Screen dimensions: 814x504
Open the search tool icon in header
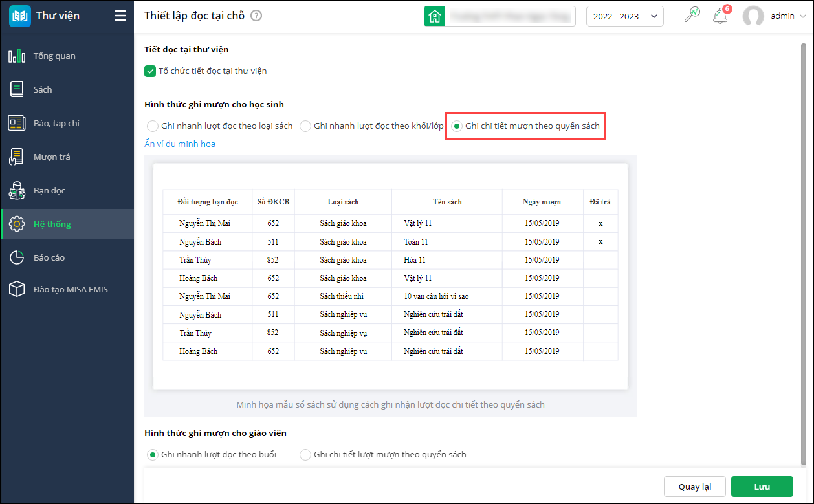pos(692,16)
